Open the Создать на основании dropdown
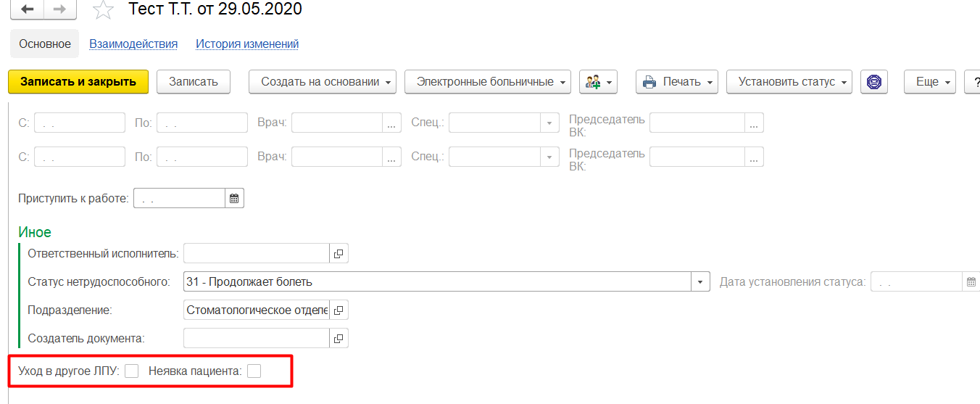 point(323,82)
